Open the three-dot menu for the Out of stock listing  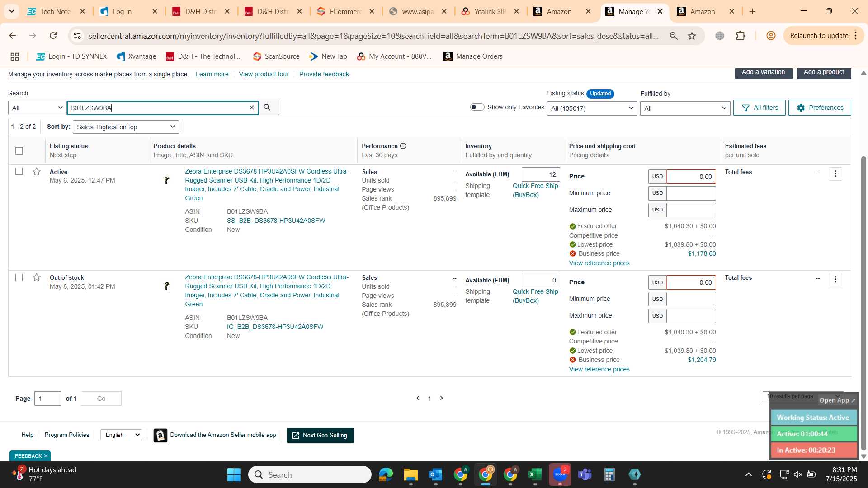835,280
